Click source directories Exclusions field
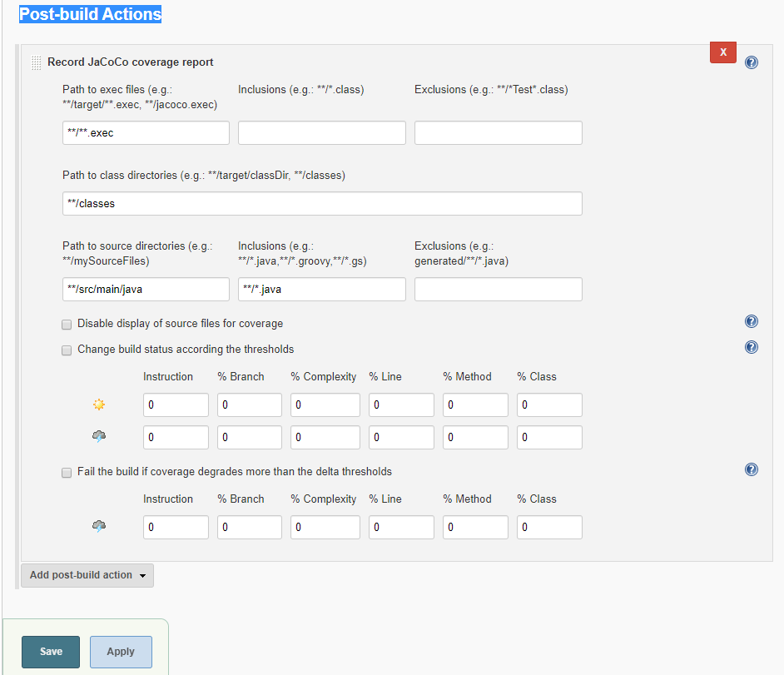Screen dimensions: 784x675 pyautogui.click(x=499, y=290)
